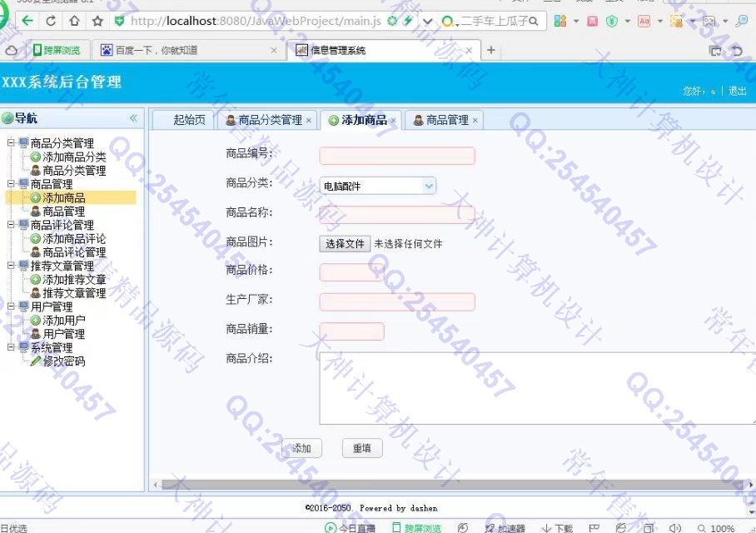Click the green plus icon beside 添加用户
The width and height of the screenshot is (756, 533).
(35, 321)
